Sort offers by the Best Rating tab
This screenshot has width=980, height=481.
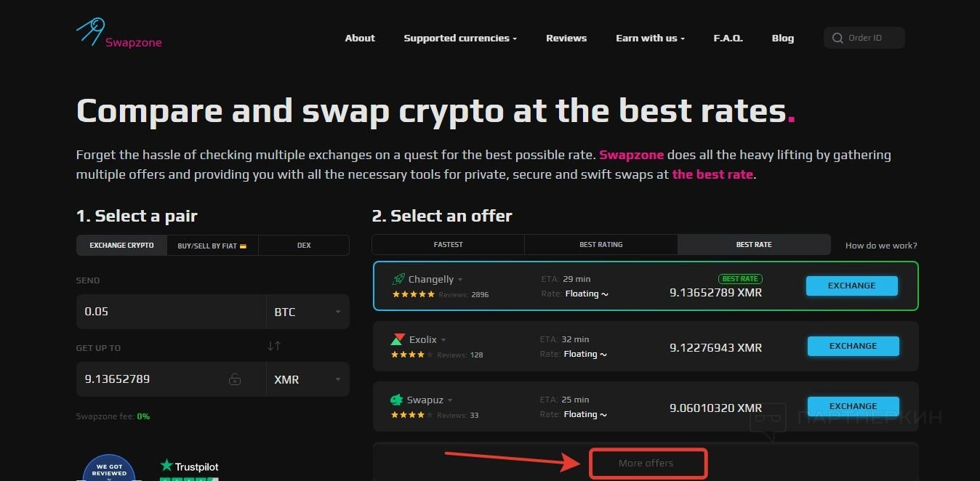(x=601, y=245)
